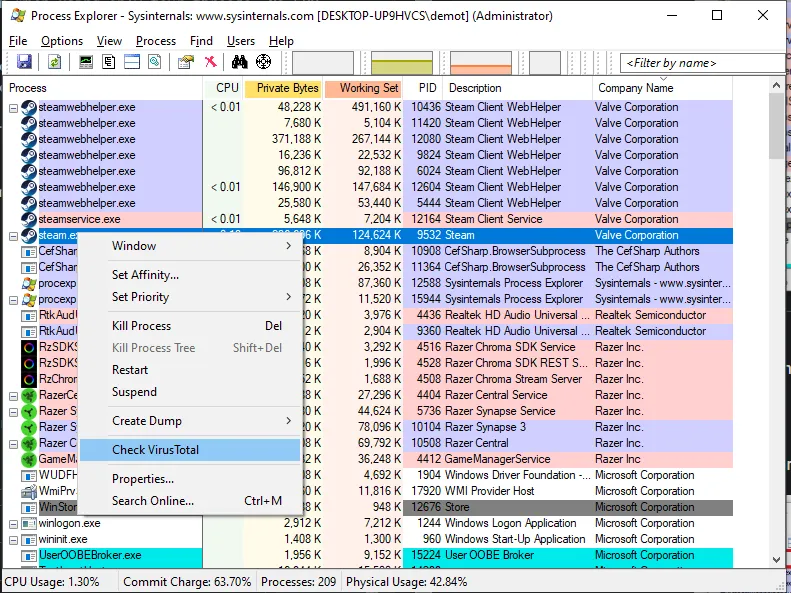791x593 pixels.
Task: Collapse the winlogon.exe tree node
Action: pos(14,523)
